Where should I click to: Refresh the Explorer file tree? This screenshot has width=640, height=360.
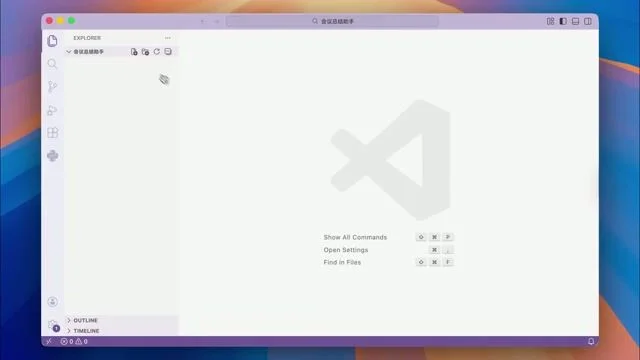coord(157,52)
